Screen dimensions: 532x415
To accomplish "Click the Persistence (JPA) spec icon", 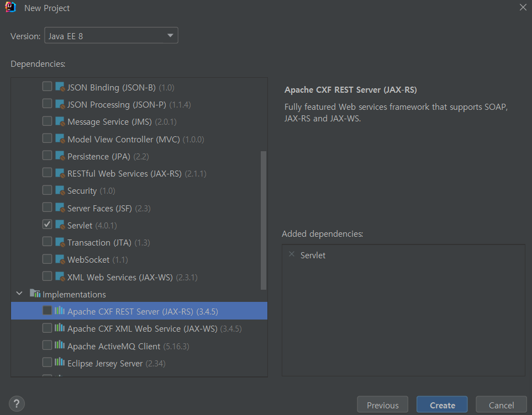I will pyautogui.click(x=60, y=156).
